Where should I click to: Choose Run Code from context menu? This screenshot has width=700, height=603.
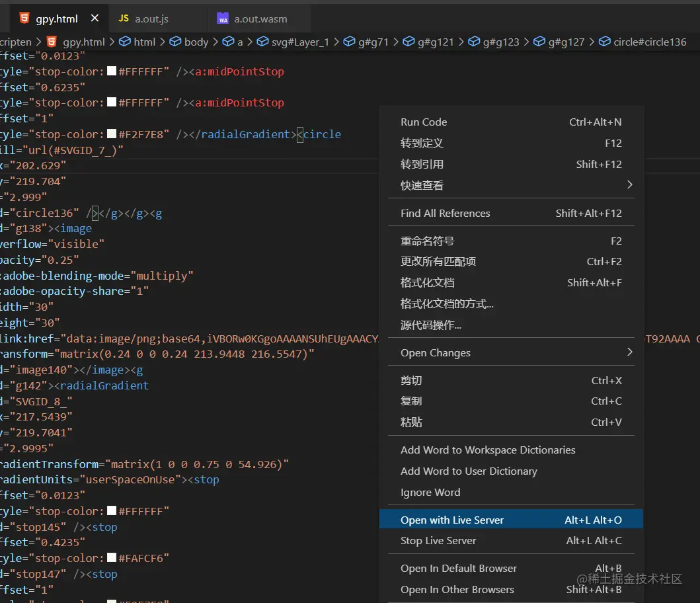tap(424, 122)
